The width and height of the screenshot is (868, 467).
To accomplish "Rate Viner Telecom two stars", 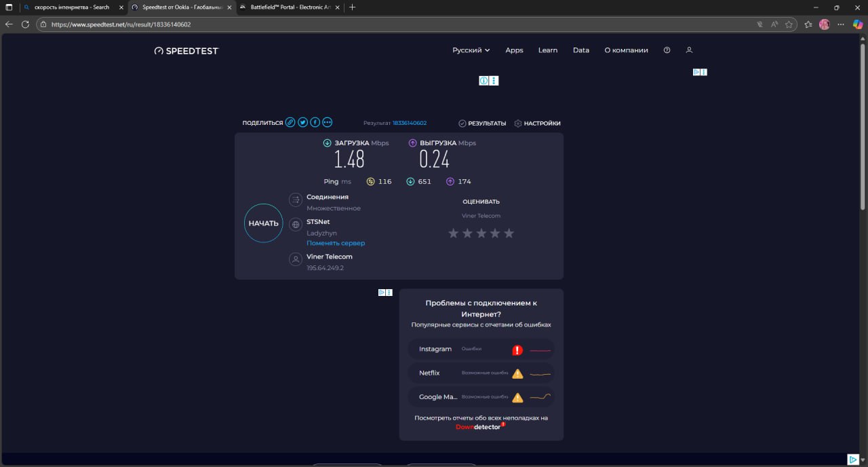I will pyautogui.click(x=467, y=233).
